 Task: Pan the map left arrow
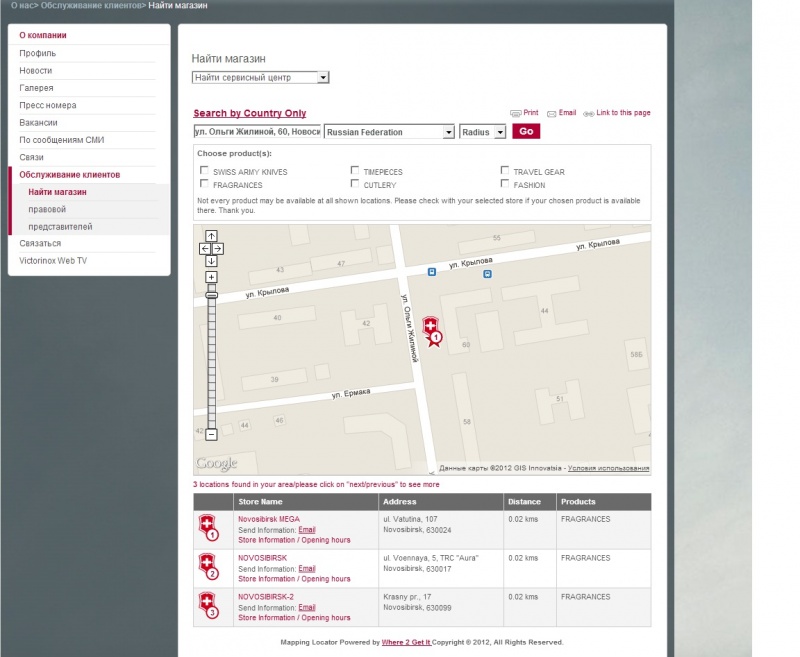click(205, 248)
